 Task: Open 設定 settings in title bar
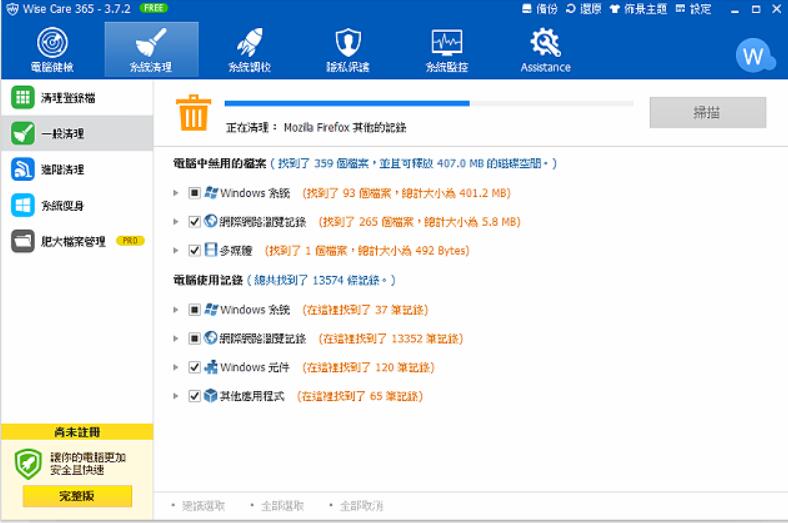(x=694, y=9)
